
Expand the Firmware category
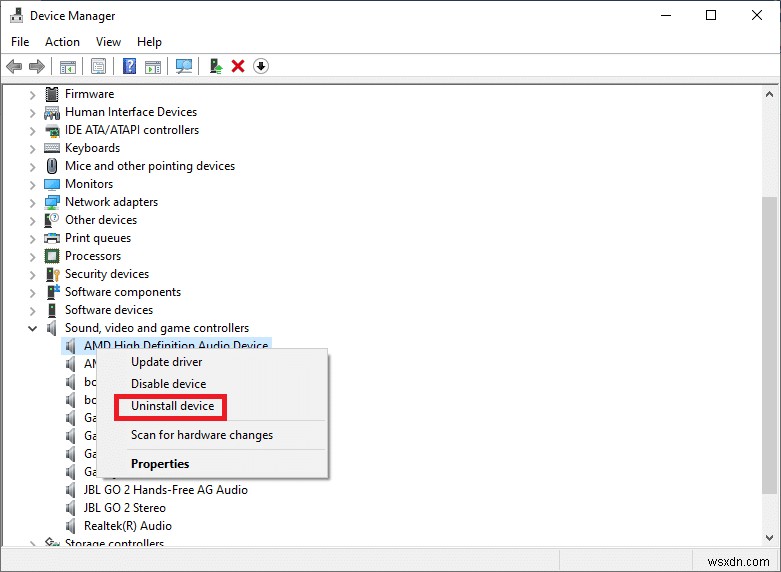tap(32, 95)
